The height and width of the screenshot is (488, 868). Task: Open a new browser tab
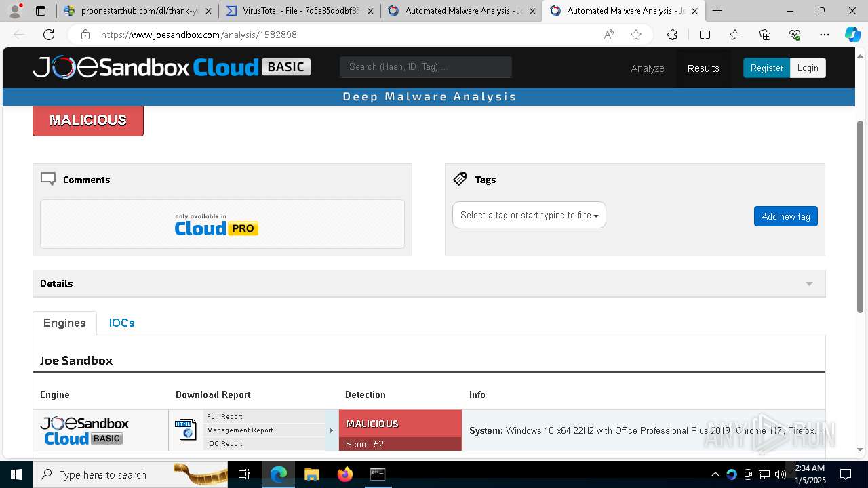click(717, 11)
